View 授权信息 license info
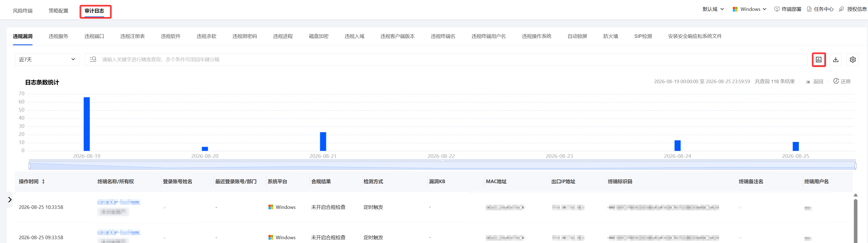Image resolution: width=868 pixels, height=243 pixels. pyautogui.click(x=853, y=9)
